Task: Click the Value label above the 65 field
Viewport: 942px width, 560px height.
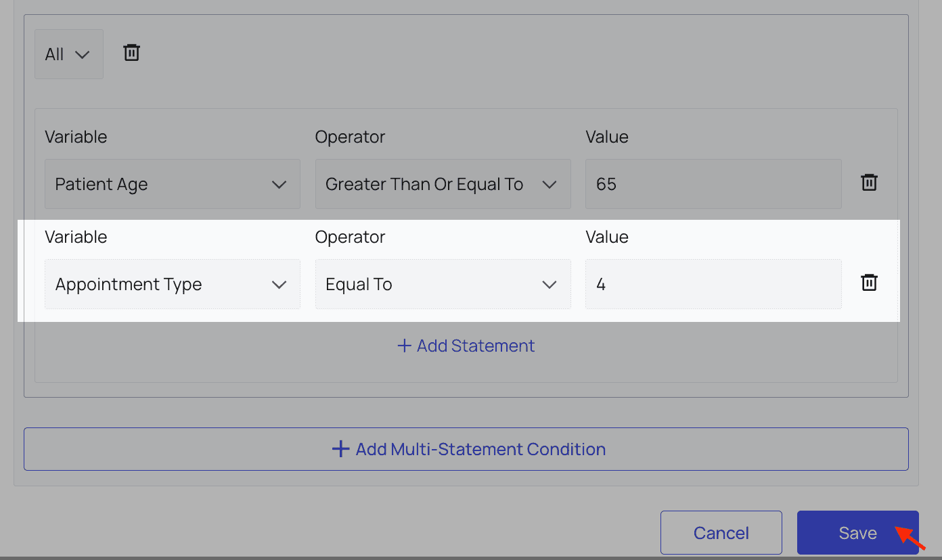Action: click(606, 137)
